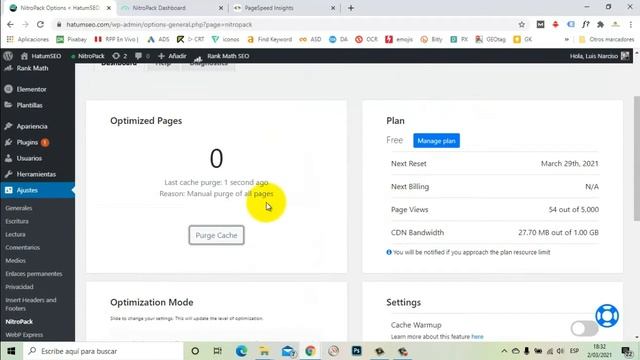Click Añadir in admin bar

pos(172,56)
